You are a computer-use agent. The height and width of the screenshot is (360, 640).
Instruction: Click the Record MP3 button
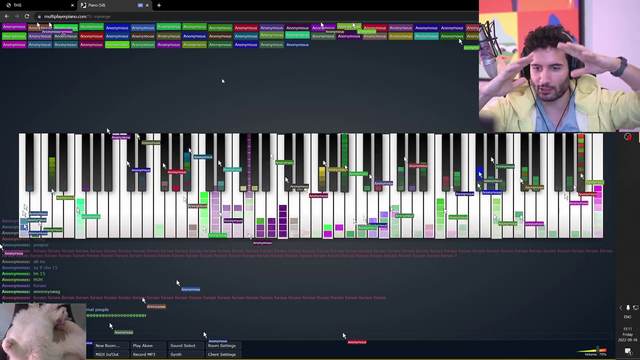[x=148, y=354]
